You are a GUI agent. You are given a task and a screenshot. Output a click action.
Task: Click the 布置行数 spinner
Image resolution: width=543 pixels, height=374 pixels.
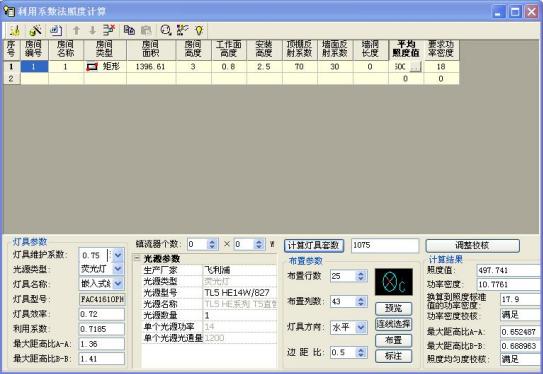tap(361, 276)
